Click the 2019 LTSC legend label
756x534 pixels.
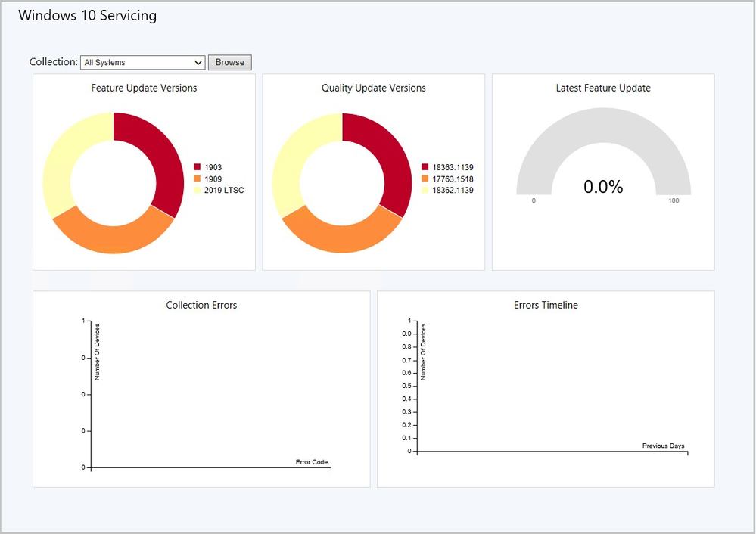click(224, 190)
